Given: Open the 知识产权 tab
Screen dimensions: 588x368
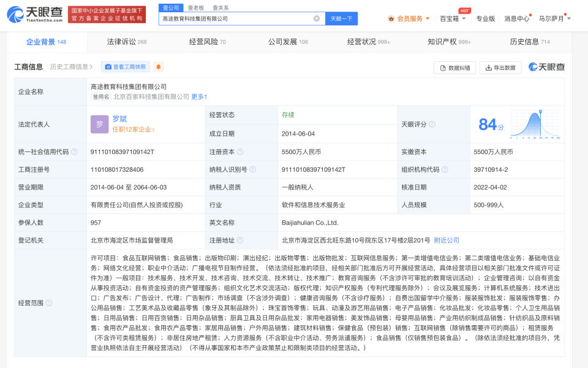Looking at the screenshot, I should [x=449, y=42].
